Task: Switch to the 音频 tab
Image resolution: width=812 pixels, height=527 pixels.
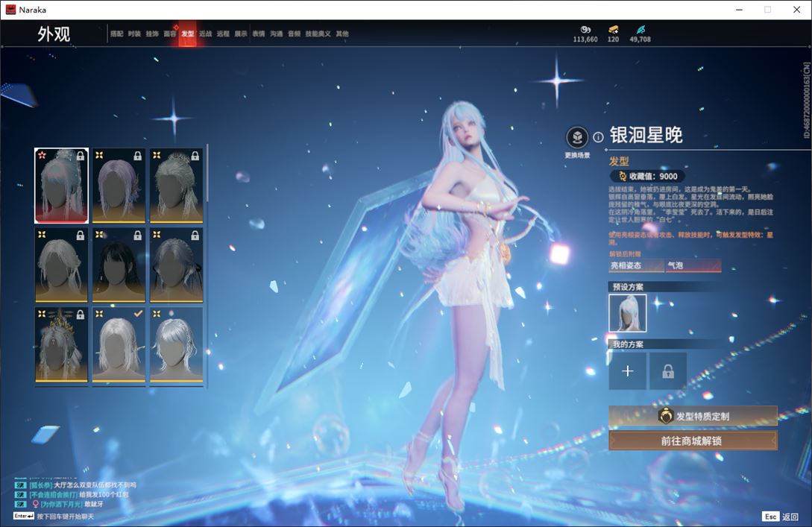Action: coord(294,34)
